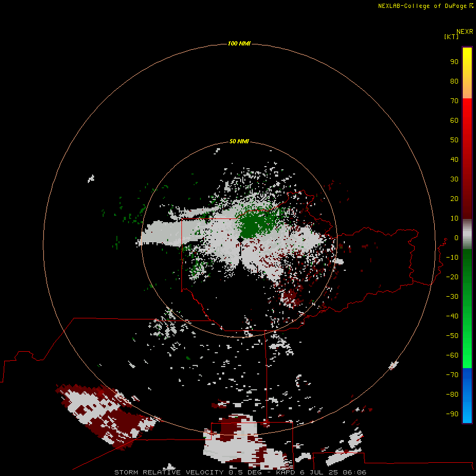Click the 'STORM RELATIVE VELOCITY 0.5 DEG' caption
The image size is (476, 476).
(x=188, y=472)
